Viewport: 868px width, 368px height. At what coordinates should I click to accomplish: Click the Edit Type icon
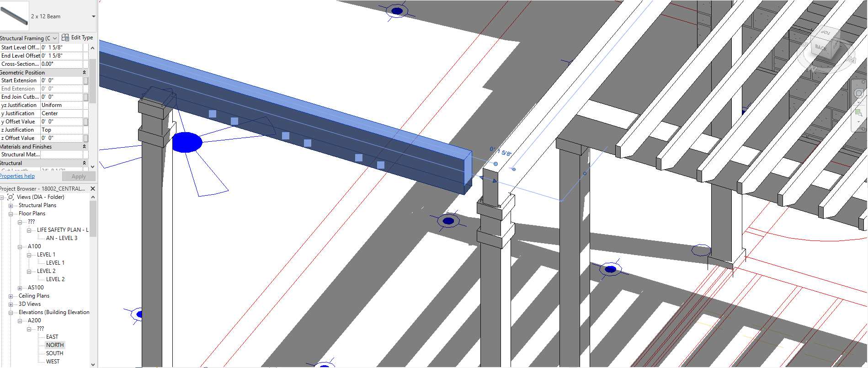pos(65,37)
